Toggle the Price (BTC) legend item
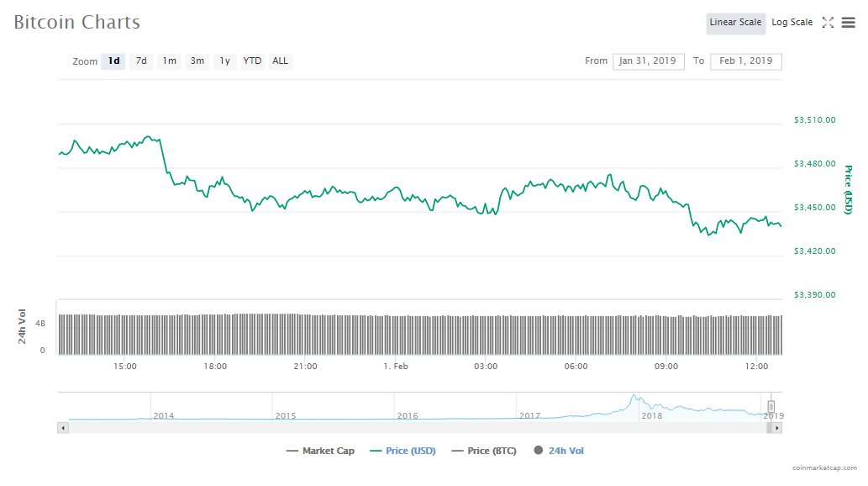The image size is (868, 486). pyautogui.click(x=486, y=451)
